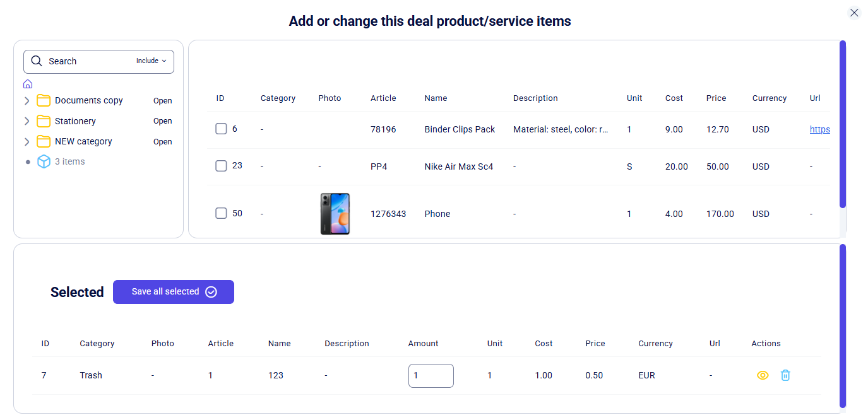Close the dialog with the X icon
The height and width of the screenshot is (420, 868).
pos(854,13)
